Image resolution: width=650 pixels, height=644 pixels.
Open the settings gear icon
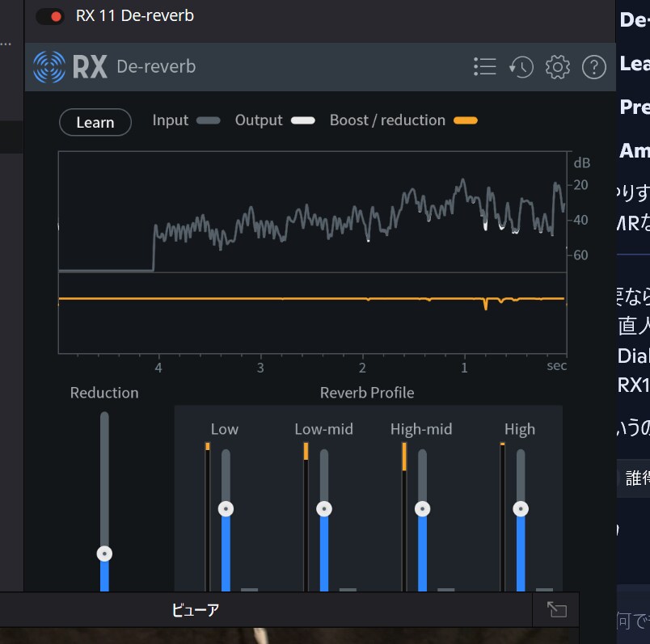click(558, 67)
